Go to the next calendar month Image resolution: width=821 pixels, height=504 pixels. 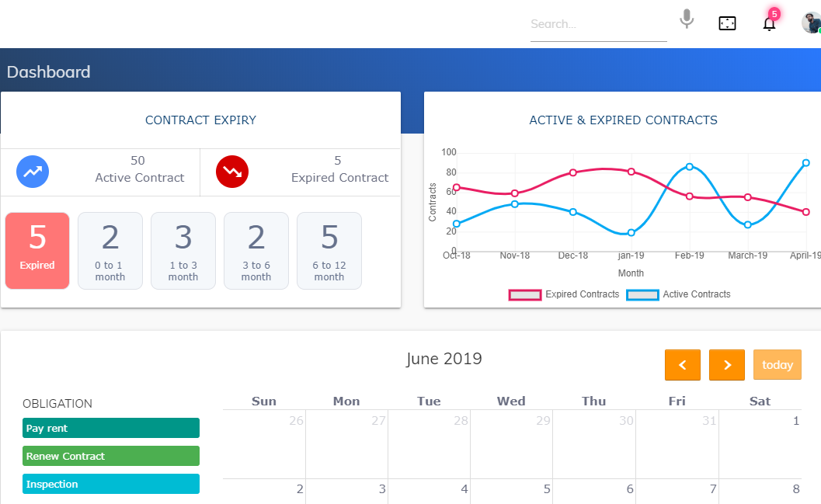pyautogui.click(x=727, y=365)
